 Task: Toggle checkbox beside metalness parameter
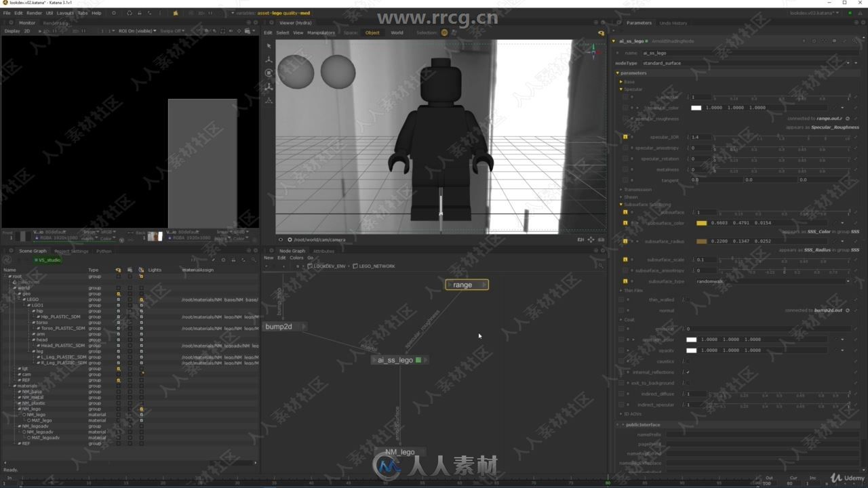click(x=625, y=169)
